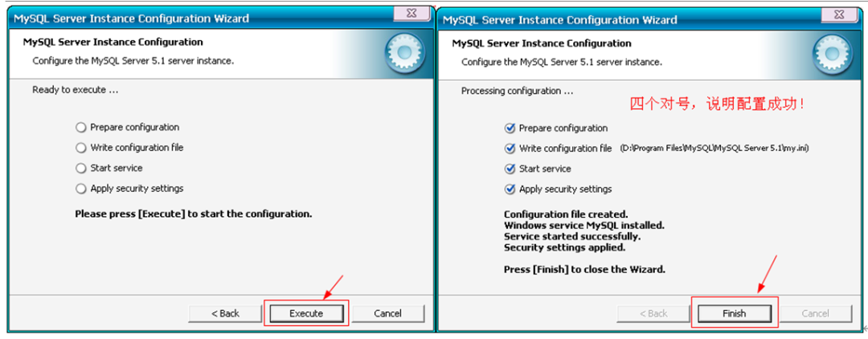Click 'Configuration file created.' message
The width and height of the screenshot is (868, 339).
tap(566, 214)
